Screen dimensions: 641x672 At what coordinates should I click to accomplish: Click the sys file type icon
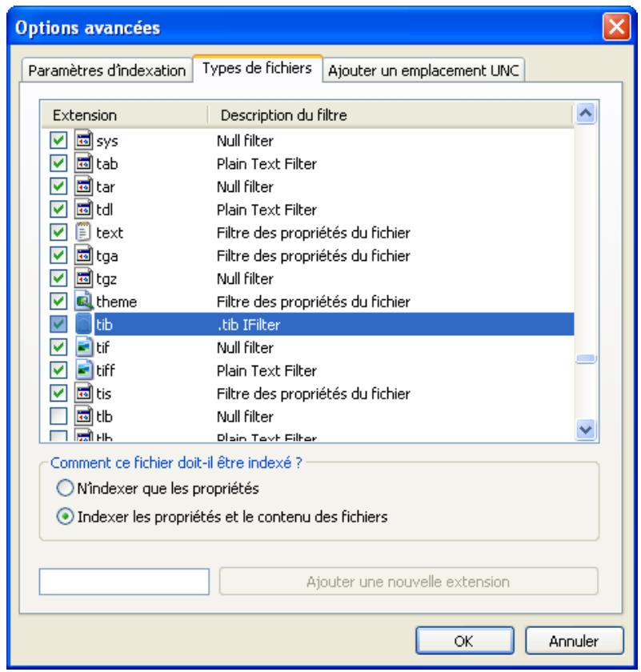pos(83,140)
